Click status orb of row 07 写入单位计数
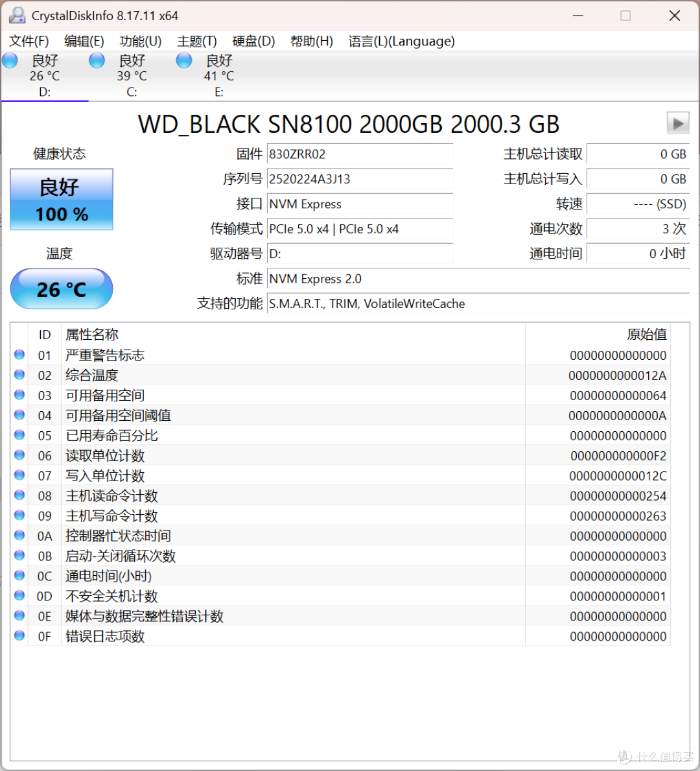 tap(19, 475)
